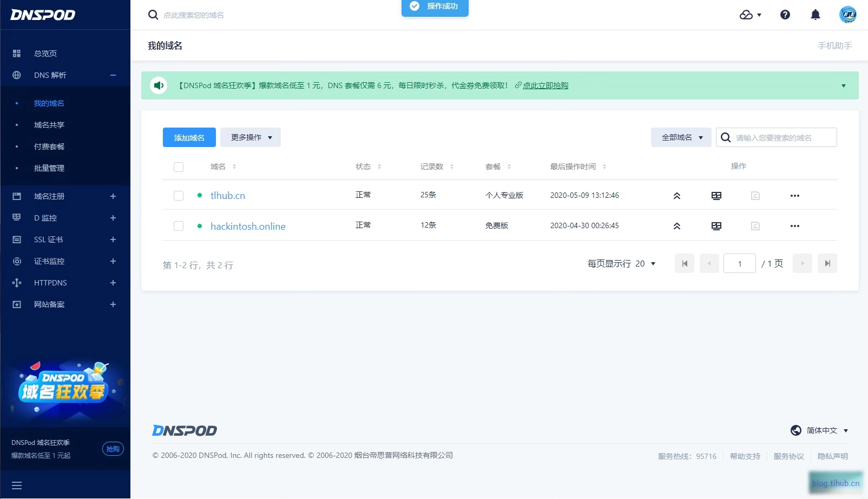Image resolution: width=868 pixels, height=499 pixels.
Task: Click the page number input box
Action: (740, 263)
